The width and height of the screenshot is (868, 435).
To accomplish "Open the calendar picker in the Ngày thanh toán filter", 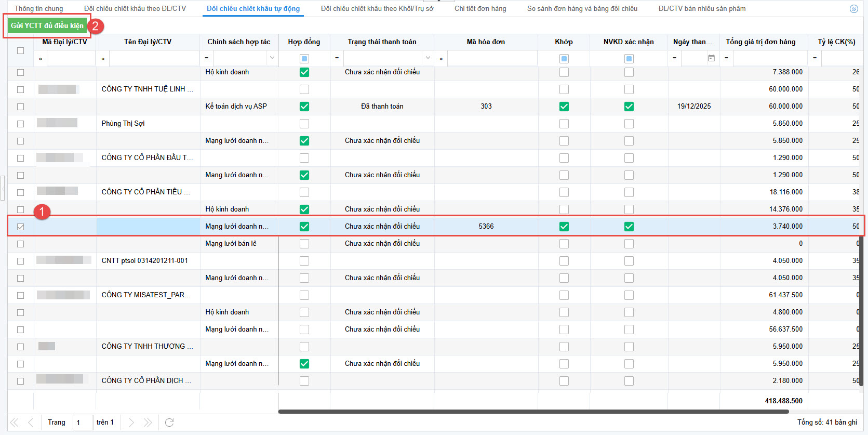I will [x=711, y=58].
